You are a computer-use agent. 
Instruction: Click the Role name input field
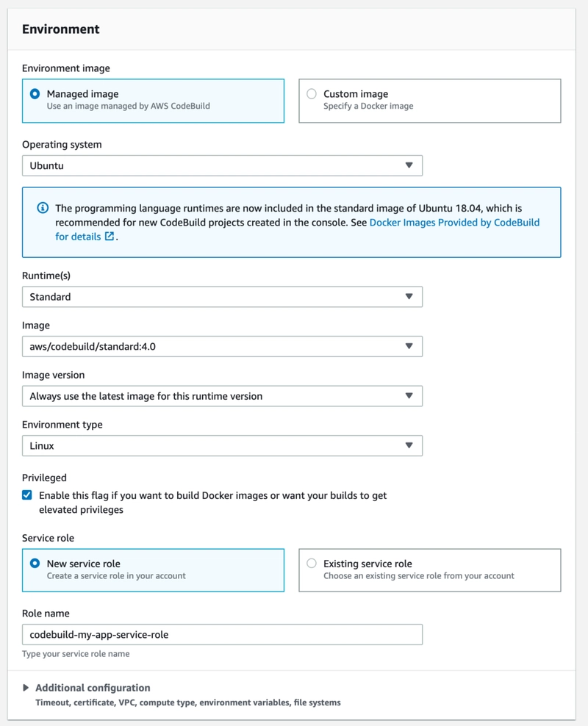tap(222, 634)
